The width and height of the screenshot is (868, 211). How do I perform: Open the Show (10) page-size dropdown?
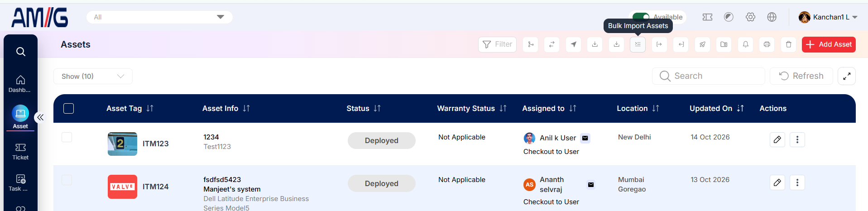pos(93,76)
